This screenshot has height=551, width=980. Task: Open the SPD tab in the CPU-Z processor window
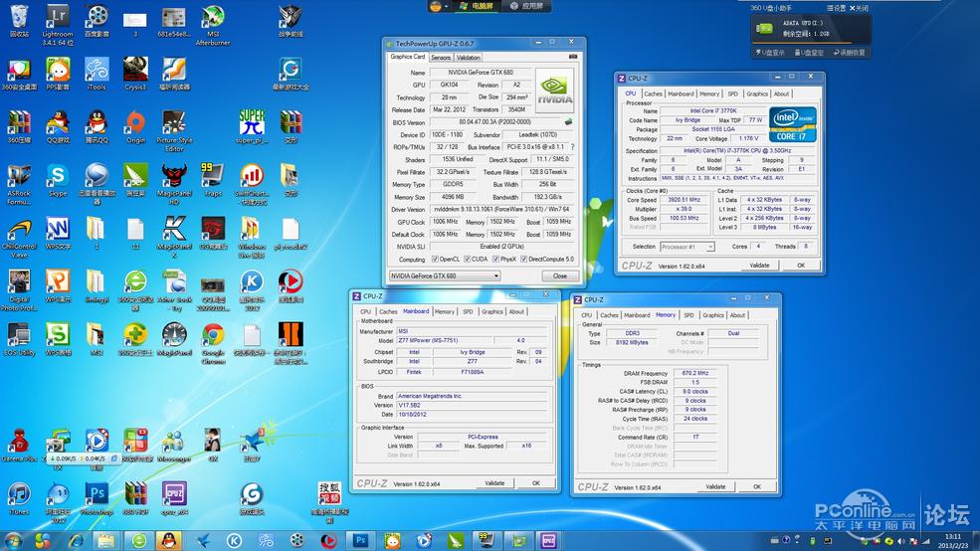[732, 93]
